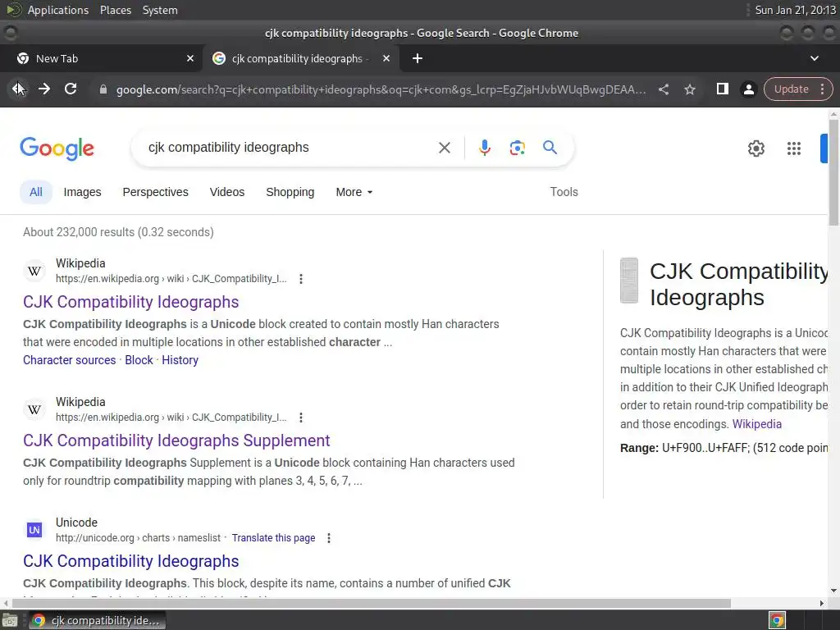Open the Google apps grid

click(x=794, y=148)
